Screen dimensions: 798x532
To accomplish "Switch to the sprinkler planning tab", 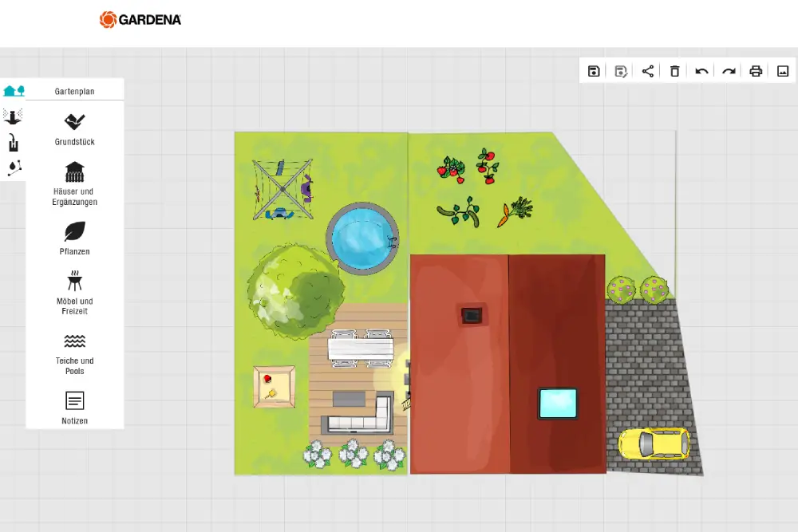I will click(13, 116).
